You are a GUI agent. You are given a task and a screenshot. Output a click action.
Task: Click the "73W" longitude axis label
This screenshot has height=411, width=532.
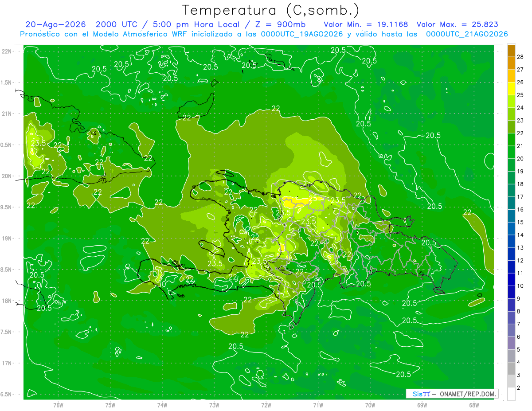(214, 405)
